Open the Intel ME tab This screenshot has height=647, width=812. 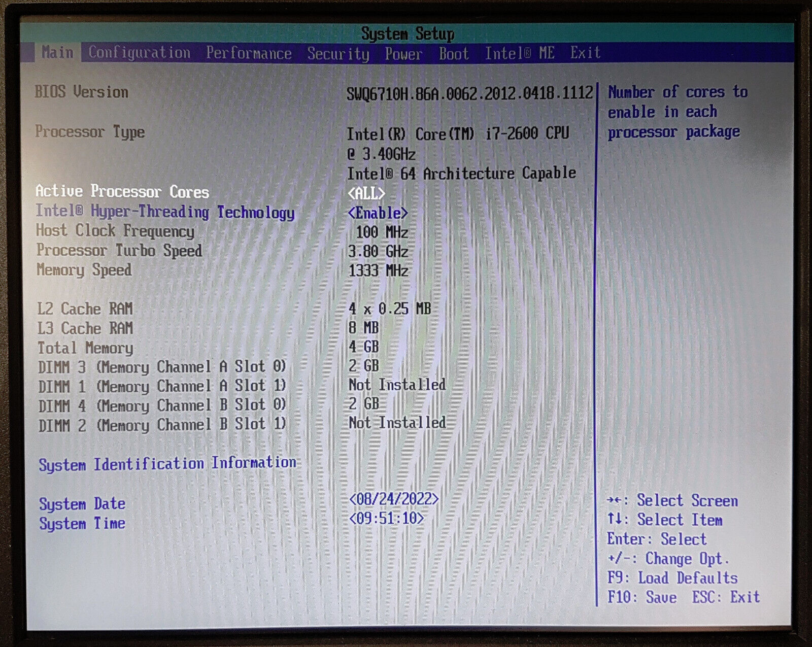519,53
